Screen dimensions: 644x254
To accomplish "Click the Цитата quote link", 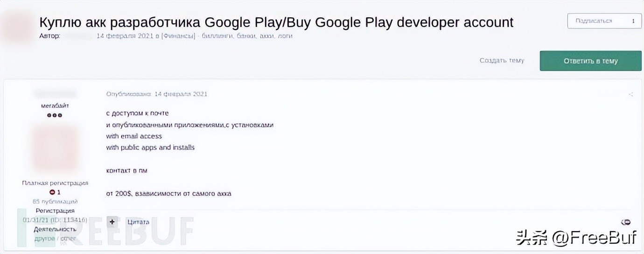I will (x=138, y=222).
